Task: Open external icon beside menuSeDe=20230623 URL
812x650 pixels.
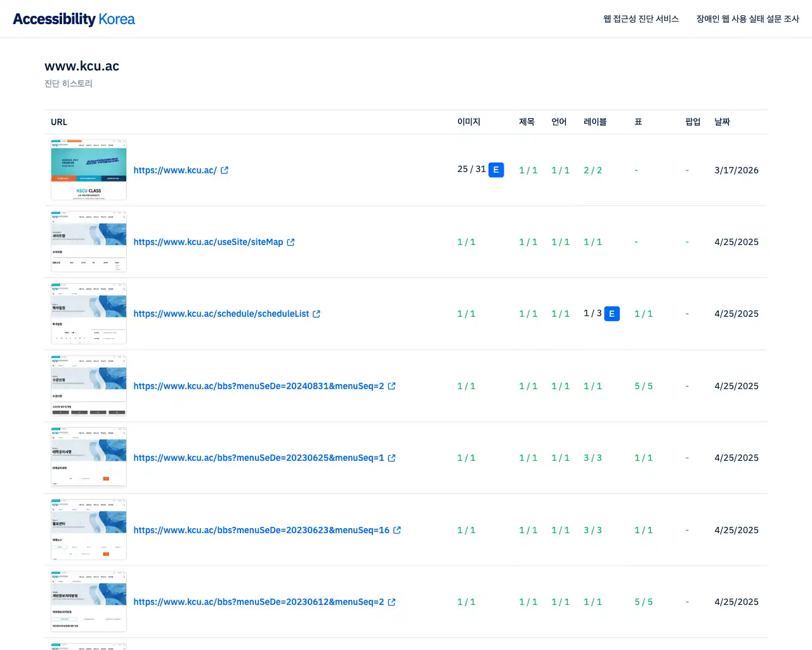Action: point(397,530)
